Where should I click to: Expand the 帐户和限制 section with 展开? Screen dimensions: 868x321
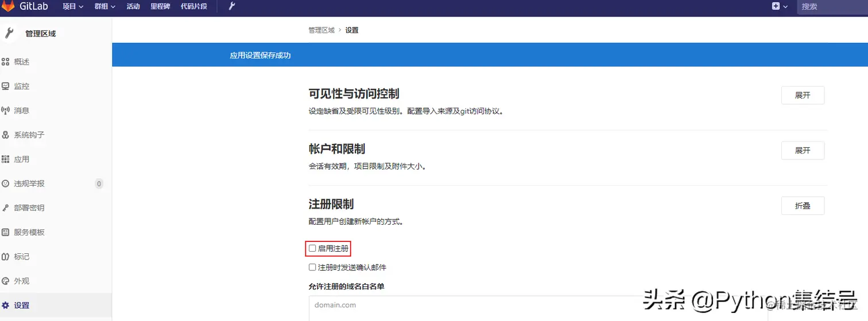(x=803, y=150)
